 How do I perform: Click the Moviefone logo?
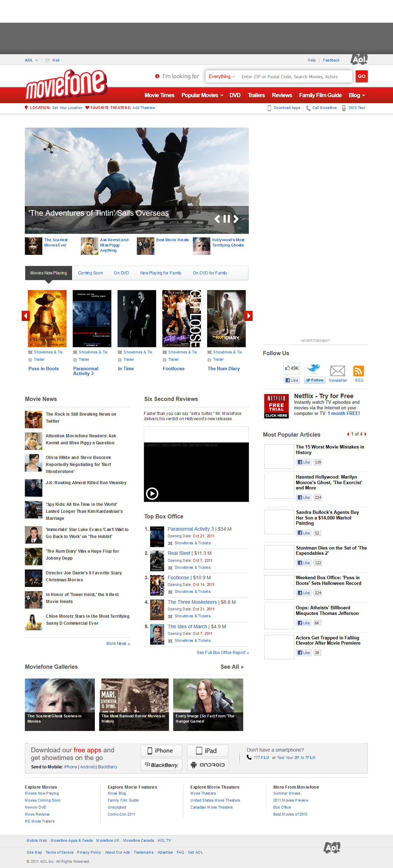click(x=66, y=84)
